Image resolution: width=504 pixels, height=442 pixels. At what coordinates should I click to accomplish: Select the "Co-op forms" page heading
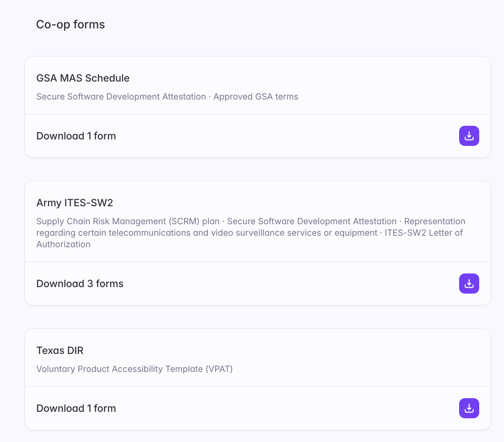click(x=70, y=24)
